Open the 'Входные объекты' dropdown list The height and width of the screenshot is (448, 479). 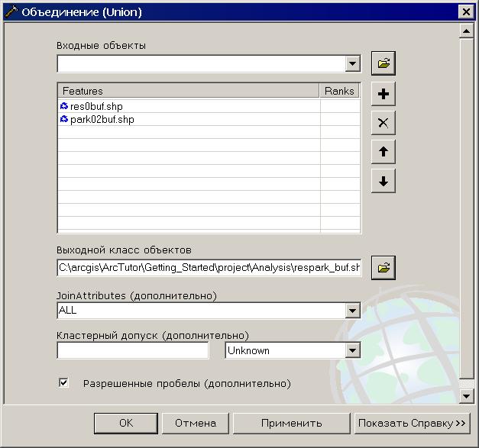pos(352,64)
